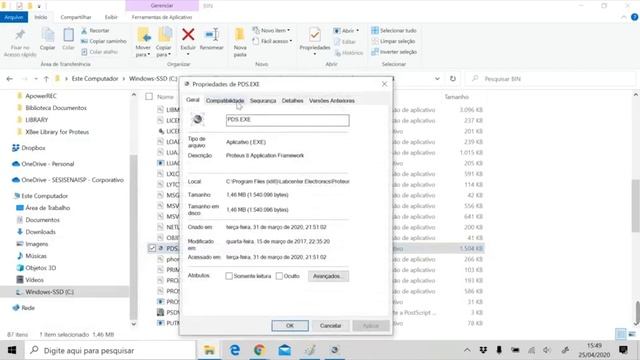This screenshot has width=640, height=360.
Task: Select Objetos 3D in navigation pane
Action: [40, 268]
